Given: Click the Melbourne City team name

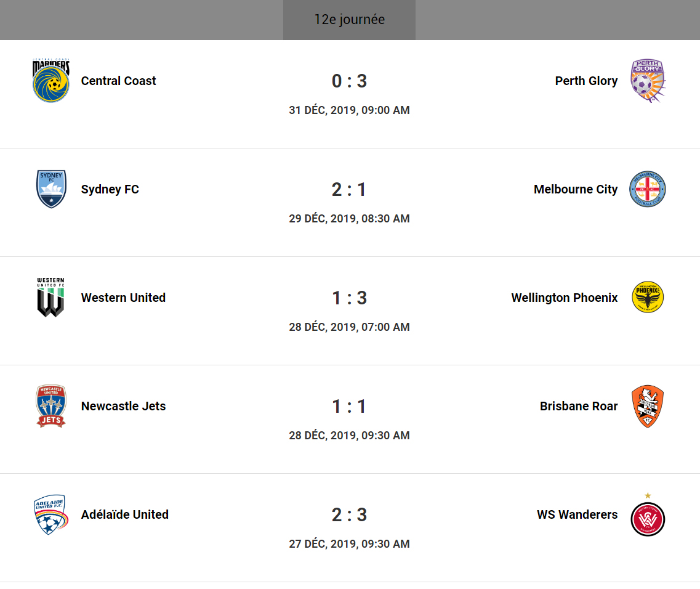Looking at the screenshot, I should tap(575, 189).
